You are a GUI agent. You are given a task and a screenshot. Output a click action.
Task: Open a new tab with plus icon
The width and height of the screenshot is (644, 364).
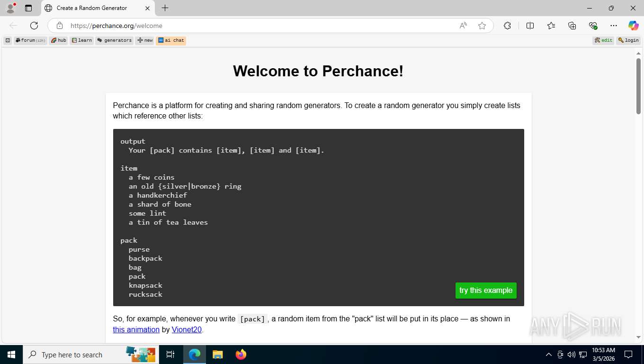(165, 8)
